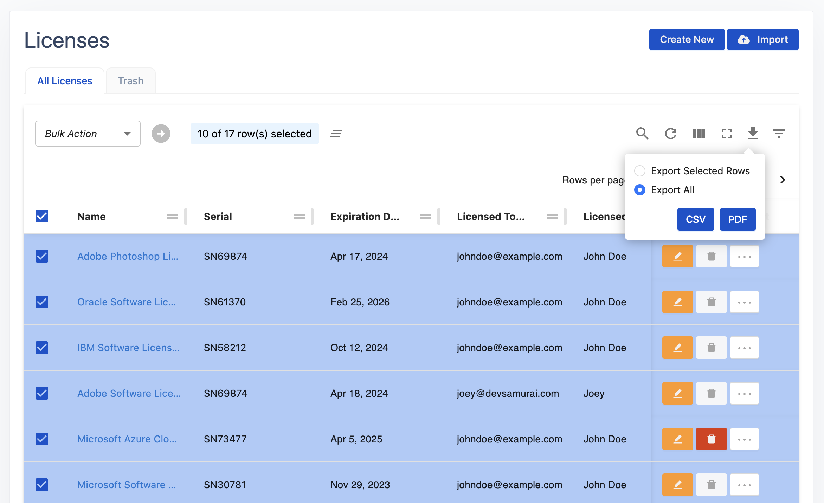
Task: Delete the Adobe Software license row
Action: pos(711,393)
